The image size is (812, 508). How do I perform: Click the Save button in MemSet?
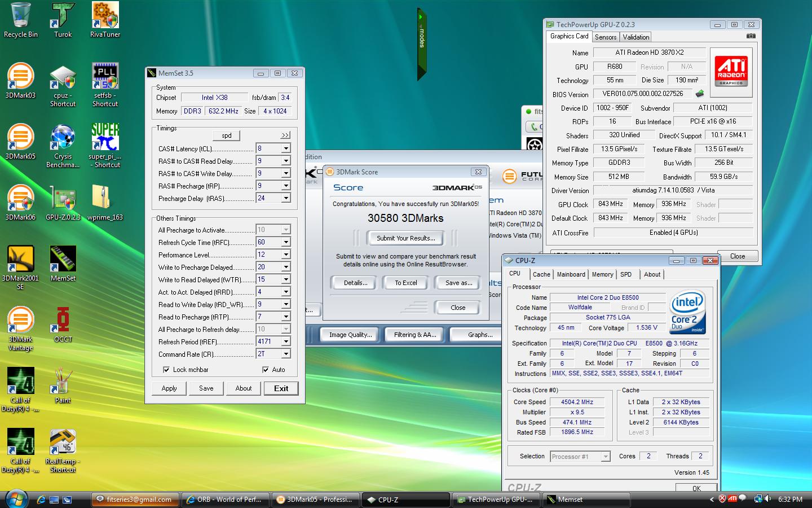coord(206,388)
